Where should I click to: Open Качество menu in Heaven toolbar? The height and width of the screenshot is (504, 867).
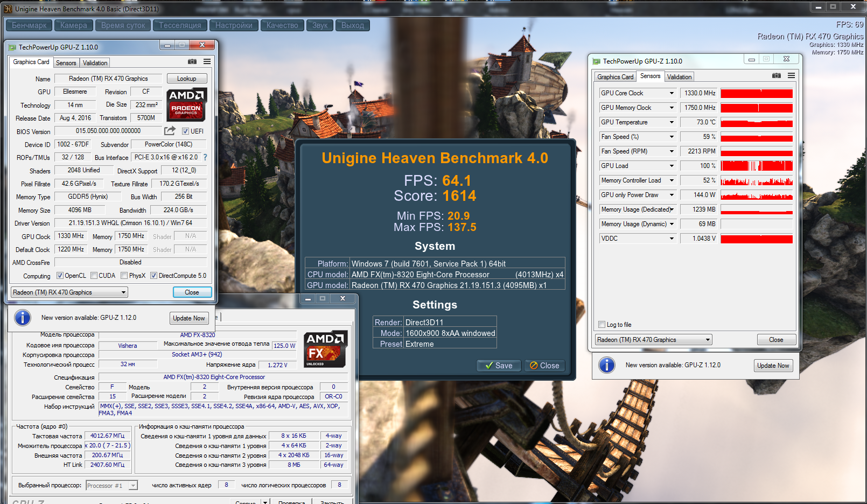[x=282, y=25]
